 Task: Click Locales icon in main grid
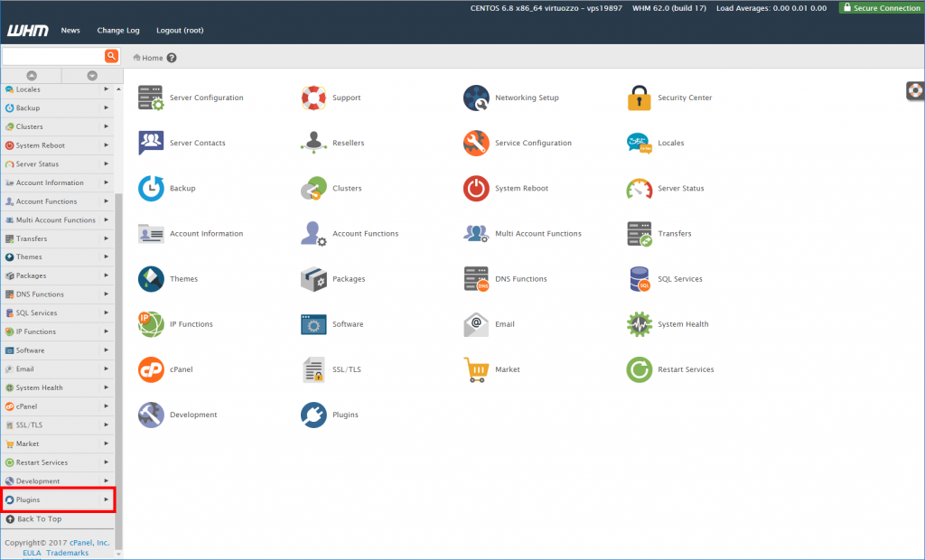[x=639, y=143]
